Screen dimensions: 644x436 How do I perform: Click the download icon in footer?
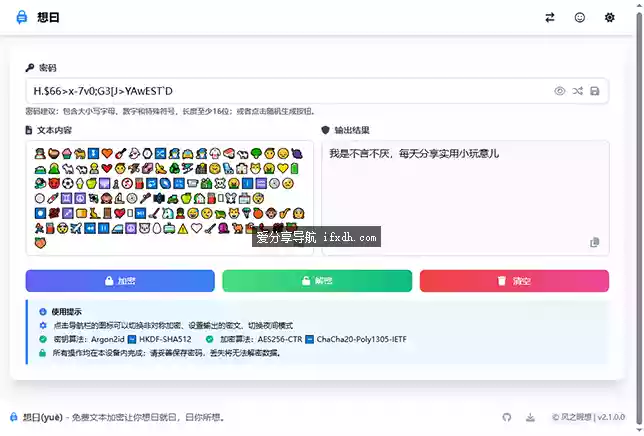530,417
